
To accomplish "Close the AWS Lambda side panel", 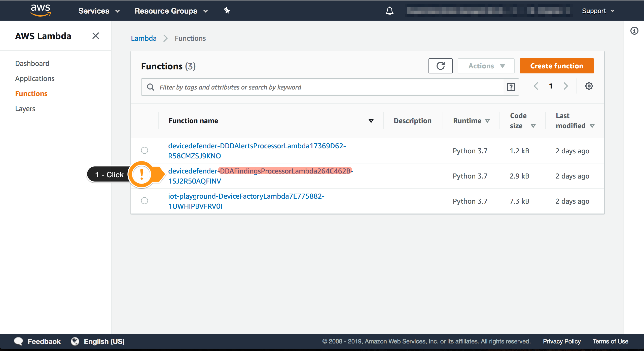I will (96, 36).
